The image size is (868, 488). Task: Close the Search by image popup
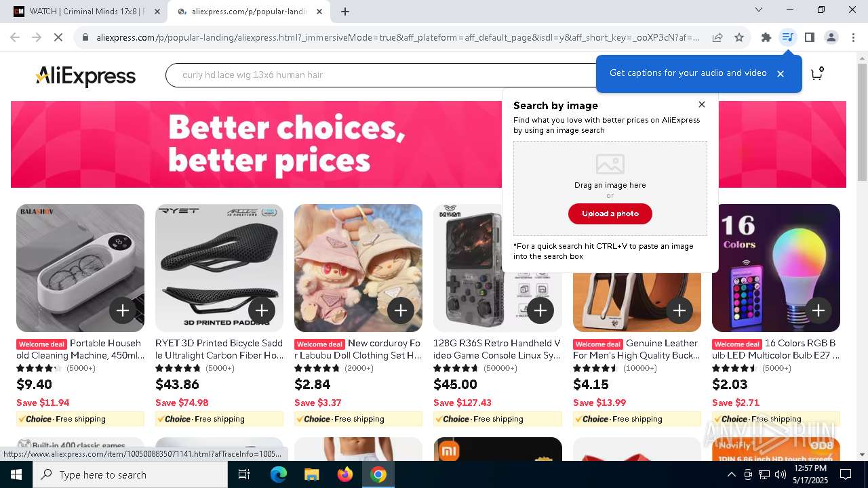click(x=702, y=104)
